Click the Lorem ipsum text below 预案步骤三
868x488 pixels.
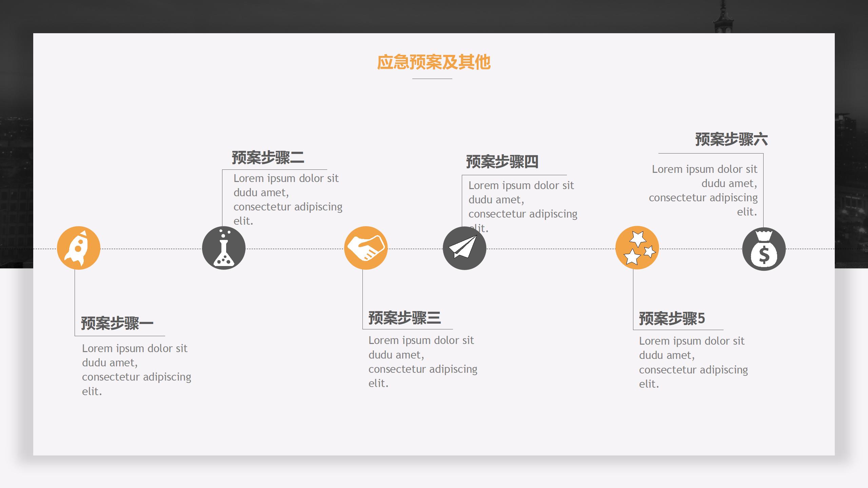[422, 362]
